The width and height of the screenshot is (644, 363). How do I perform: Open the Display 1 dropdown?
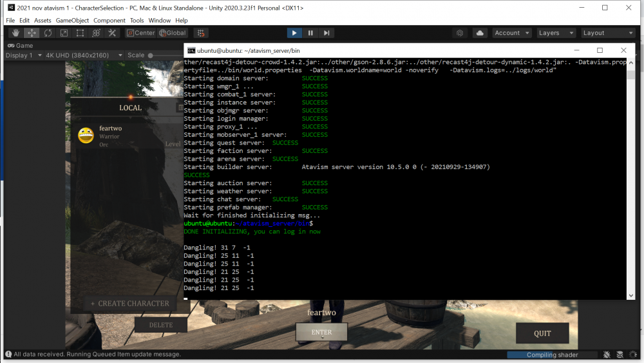coord(23,55)
